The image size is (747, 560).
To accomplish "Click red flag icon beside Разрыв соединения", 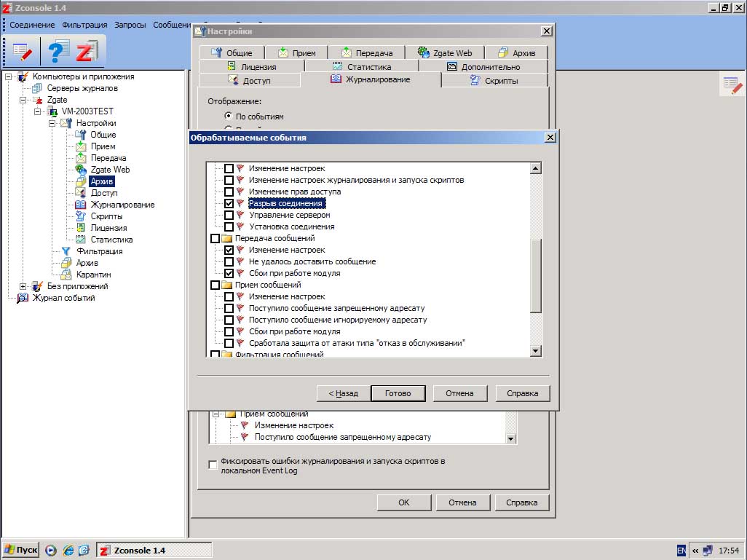I will pos(240,203).
